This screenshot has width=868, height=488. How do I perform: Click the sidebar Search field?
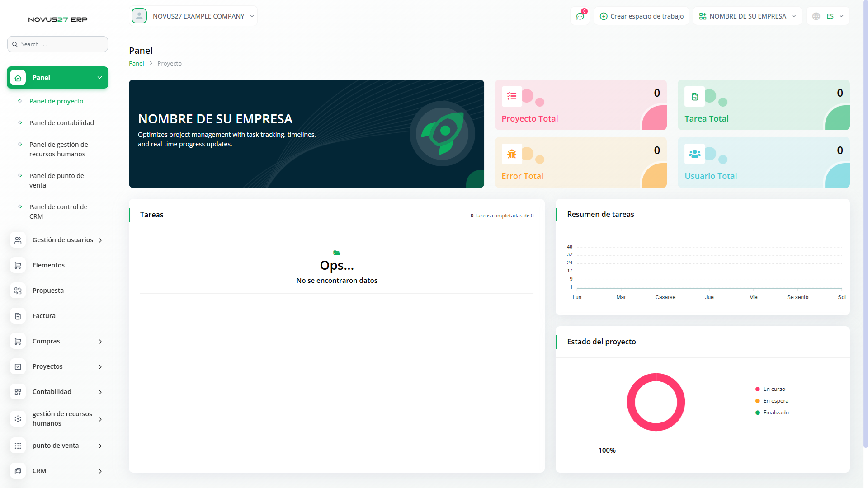pyautogui.click(x=57, y=44)
